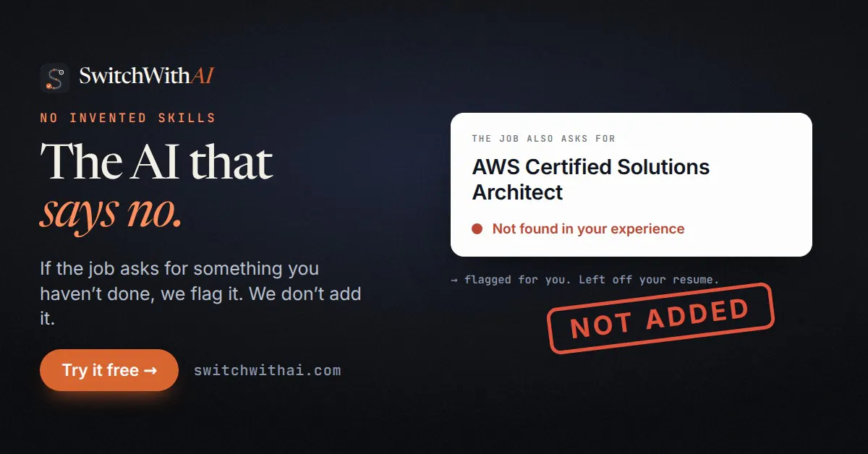
Task: Open the switchwithai.com link
Action: 267,370
